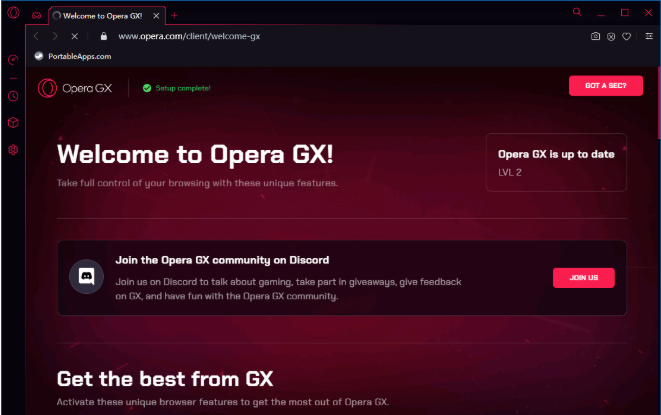Click the Get the best from GX heading
The height and width of the screenshot is (415, 661).
165,379
